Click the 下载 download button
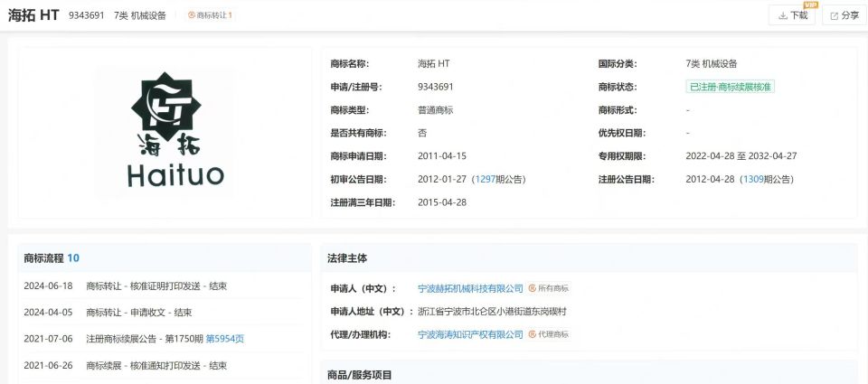Viewport: 868px width, 384px height. pyautogui.click(x=792, y=15)
